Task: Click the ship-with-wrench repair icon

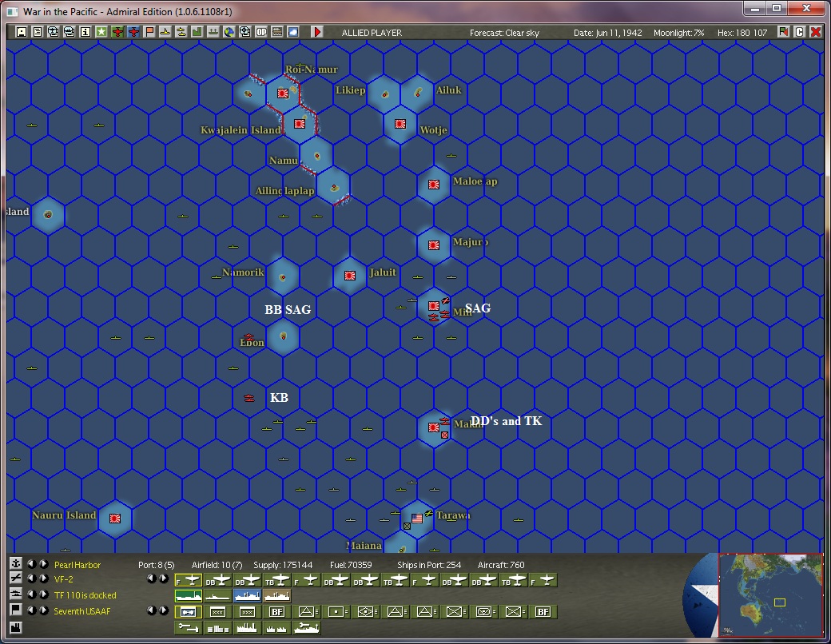Action: (x=307, y=628)
